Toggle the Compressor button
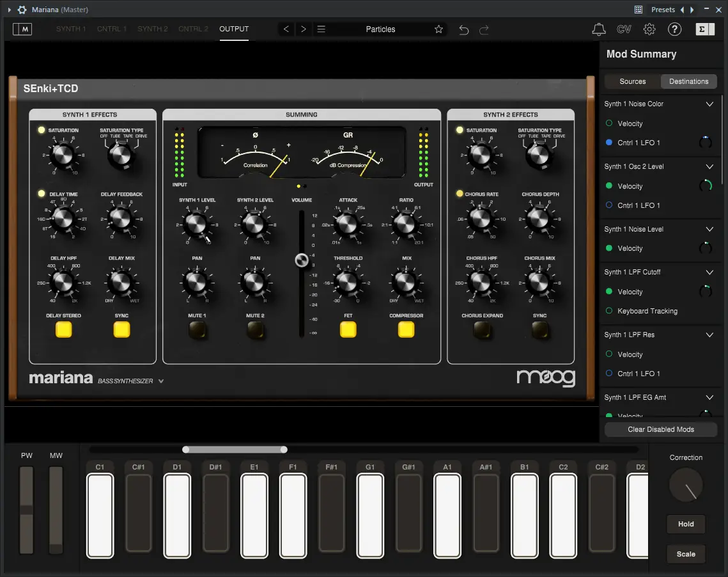This screenshot has height=577, width=728. click(407, 329)
